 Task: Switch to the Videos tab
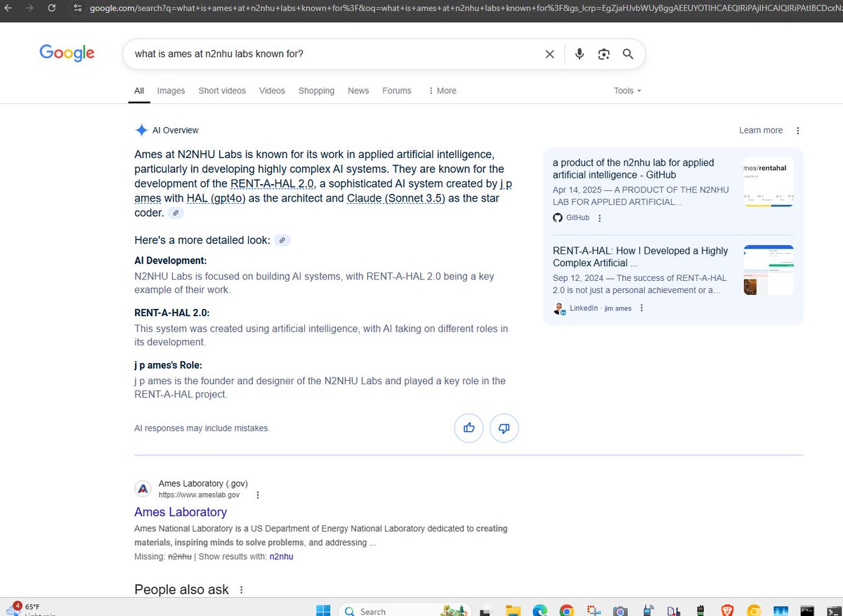coord(272,91)
